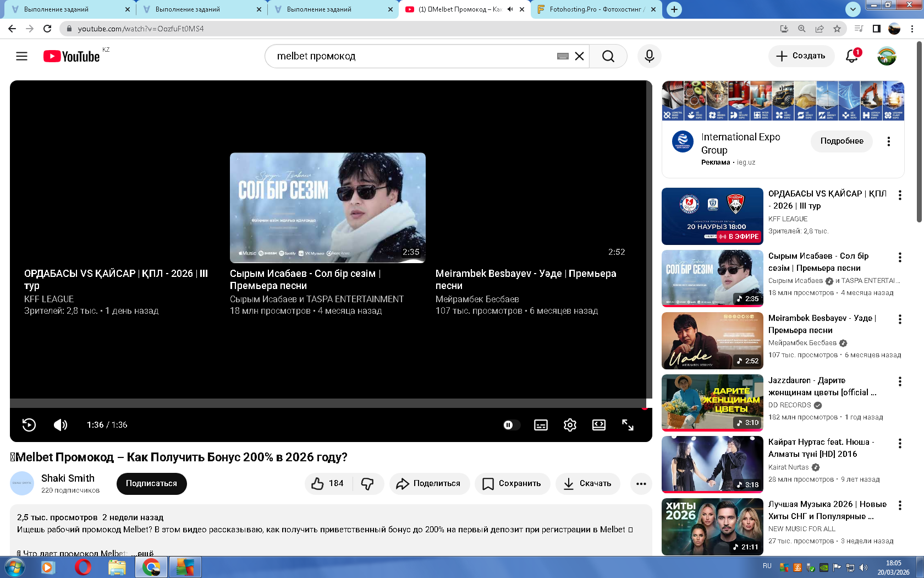924x578 pixels.
Task: Open File Explorer from taskbar
Action: pos(117,567)
